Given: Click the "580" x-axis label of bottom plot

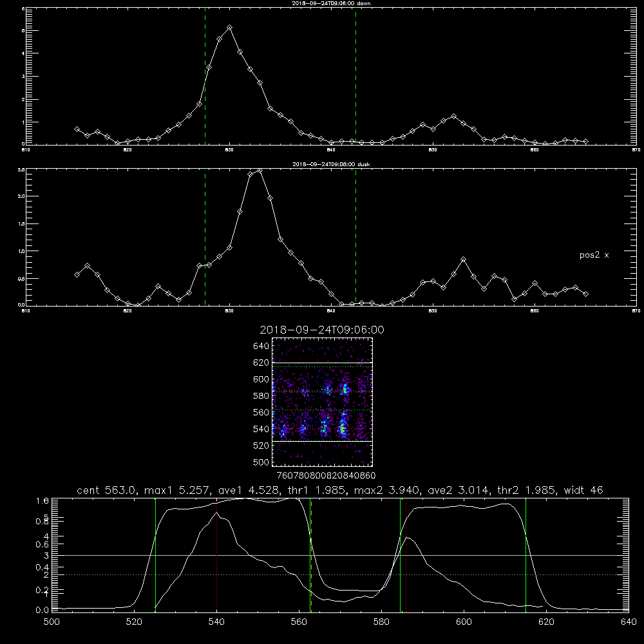Looking at the screenshot, I should (x=381, y=622).
